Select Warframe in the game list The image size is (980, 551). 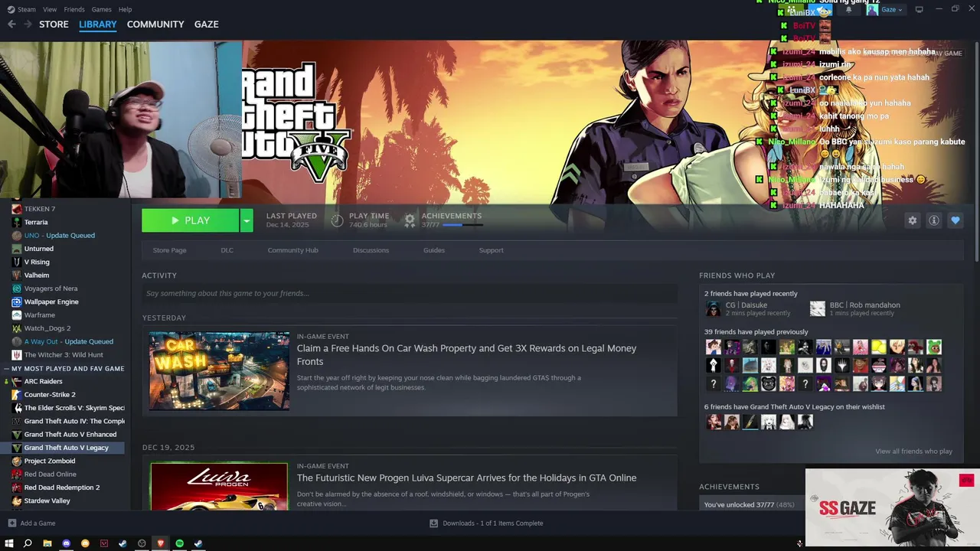(x=40, y=315)
